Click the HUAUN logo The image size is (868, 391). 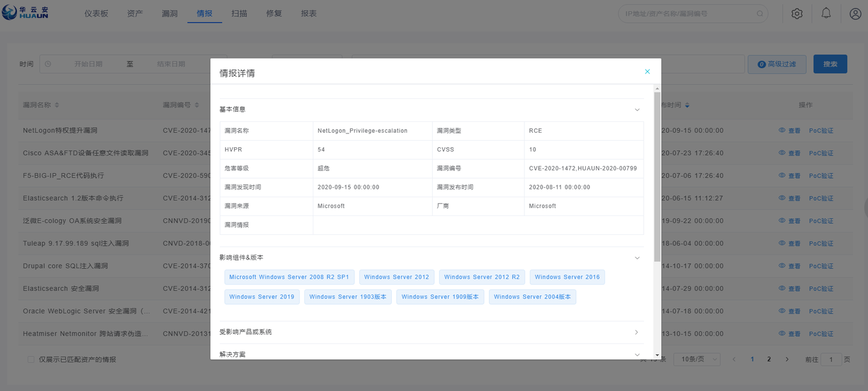24,12
